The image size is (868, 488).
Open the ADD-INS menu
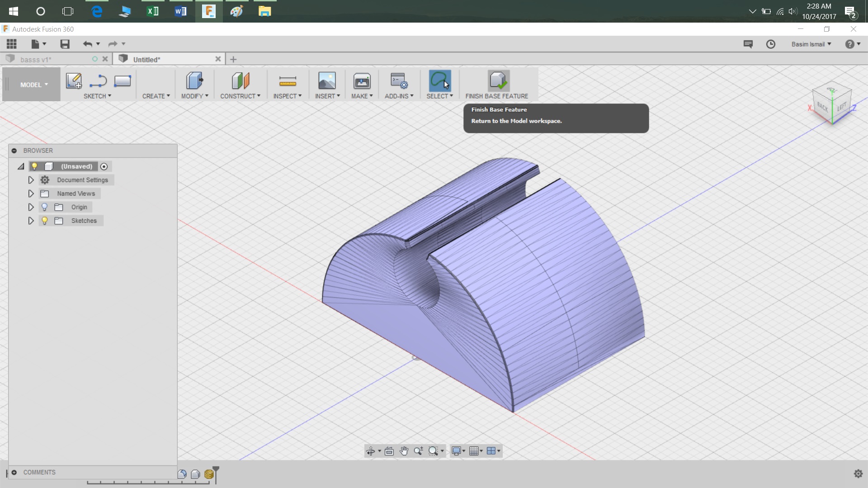click(x=399, y=96)
